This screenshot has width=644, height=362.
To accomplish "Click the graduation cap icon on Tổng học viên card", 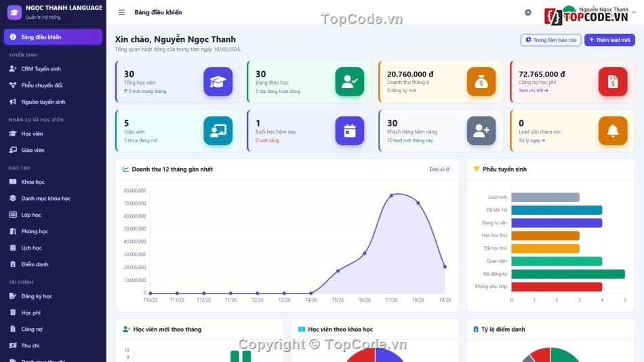I will click(218, 82).
